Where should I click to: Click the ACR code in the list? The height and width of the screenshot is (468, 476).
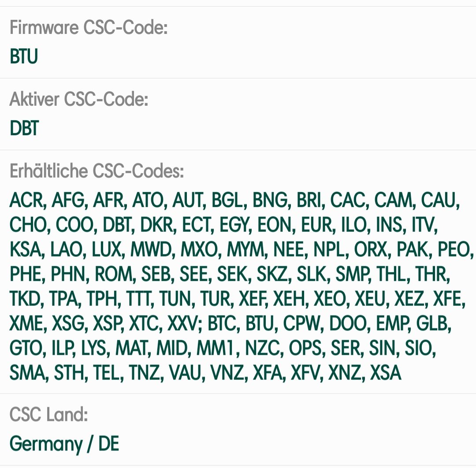pyautogui.click(x=27, y=201)
